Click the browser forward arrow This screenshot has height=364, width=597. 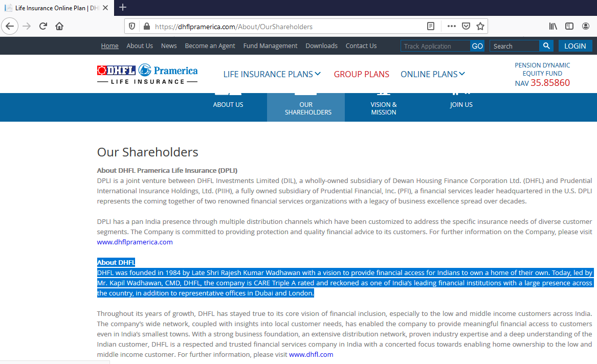(x=26, y=26)
